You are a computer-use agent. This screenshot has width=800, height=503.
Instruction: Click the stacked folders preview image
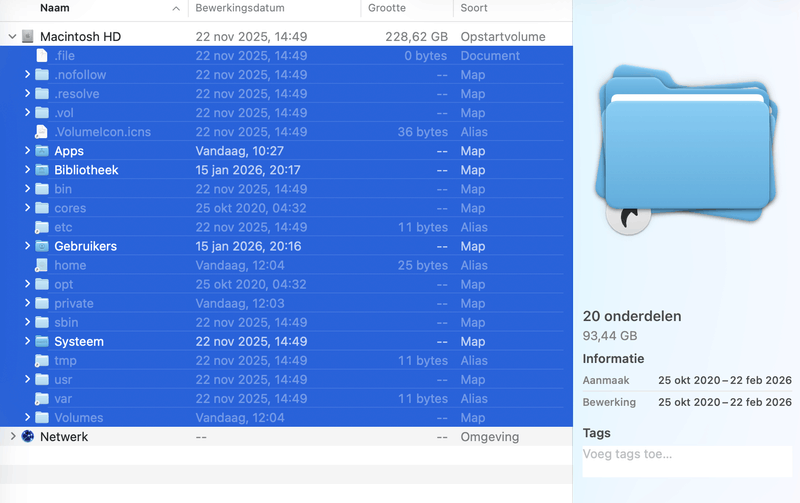click(x=686, y=149)
